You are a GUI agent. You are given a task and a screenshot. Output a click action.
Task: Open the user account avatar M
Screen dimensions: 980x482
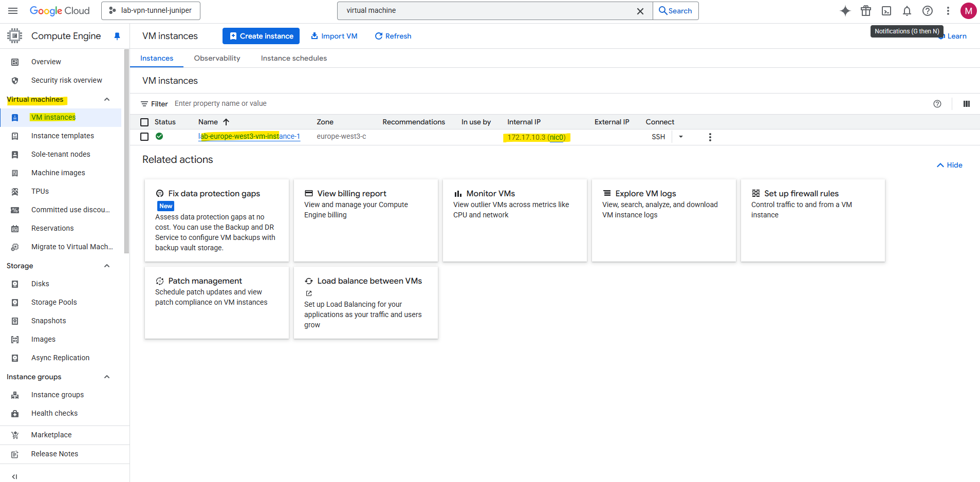(968, 11)
